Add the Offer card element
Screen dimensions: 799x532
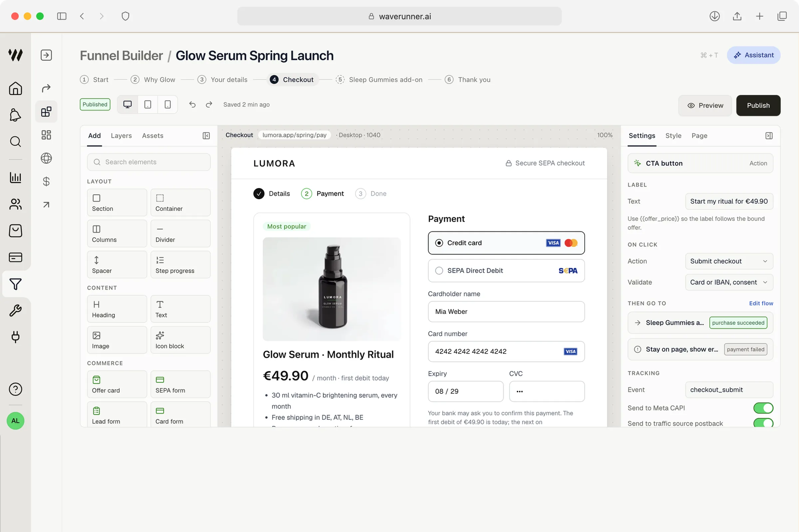pos(117,384)
